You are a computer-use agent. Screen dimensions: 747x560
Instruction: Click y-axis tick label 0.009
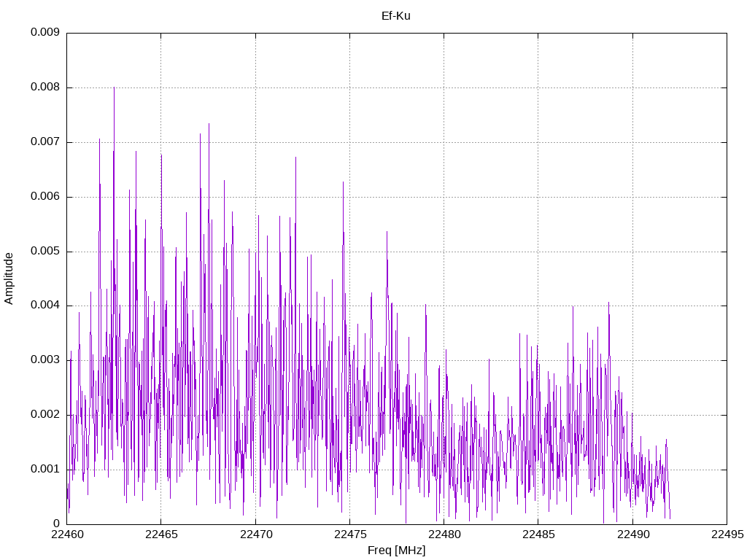point(45,32)
